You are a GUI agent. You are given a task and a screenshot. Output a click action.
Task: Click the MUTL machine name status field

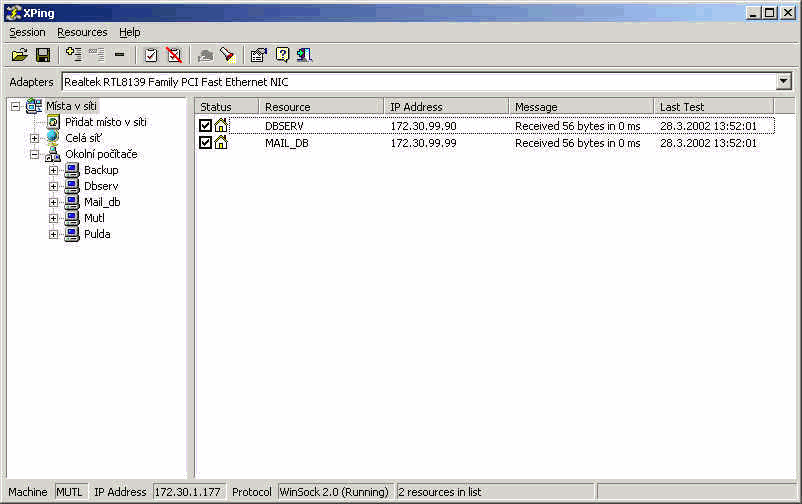pos(70,492)
